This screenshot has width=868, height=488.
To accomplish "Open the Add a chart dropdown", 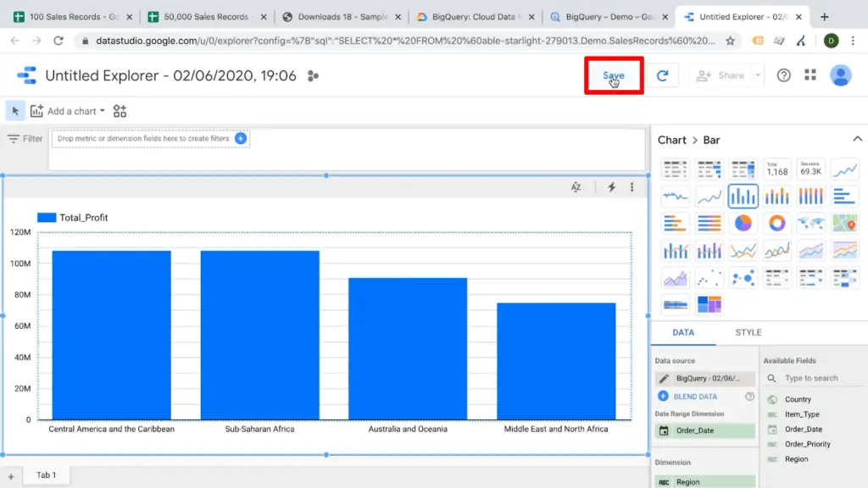I will coord(68,111).
